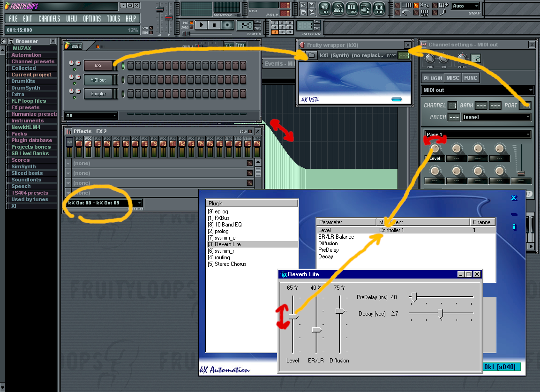The width and height of the screenshot is (540, 392).
Task: Click the metronome icon in the toolbar
Action: 407,13
